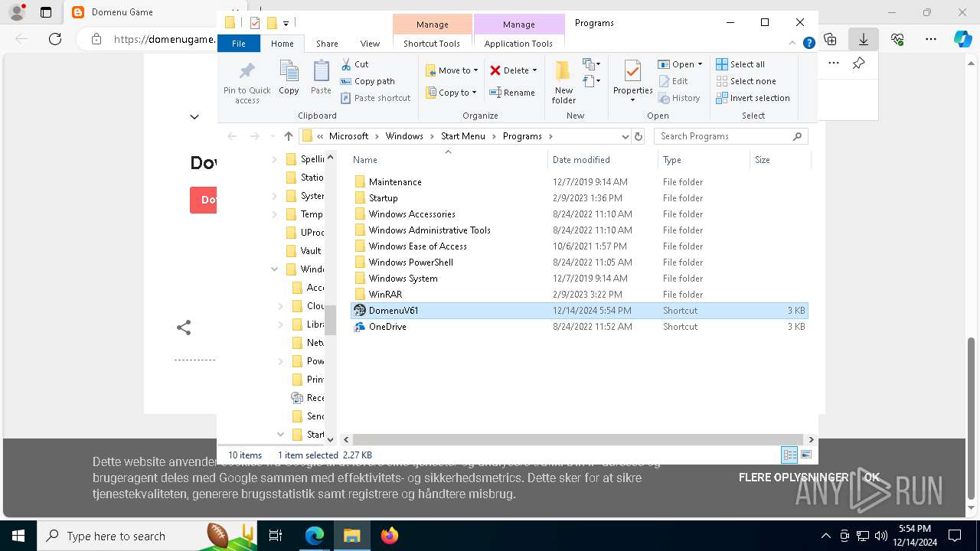The width and height of the screenshot is (980, 551).
Task: Expand address bar history dropdown
Action: click(626, 136)
